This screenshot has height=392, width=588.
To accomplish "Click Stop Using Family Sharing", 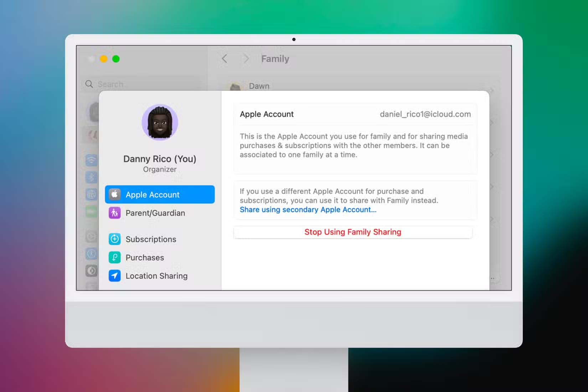I will (x=353, y=232).
